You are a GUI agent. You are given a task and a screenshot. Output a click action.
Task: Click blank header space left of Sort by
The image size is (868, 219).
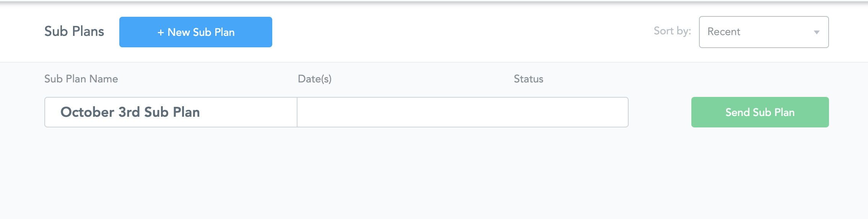(x=459, y=32)
